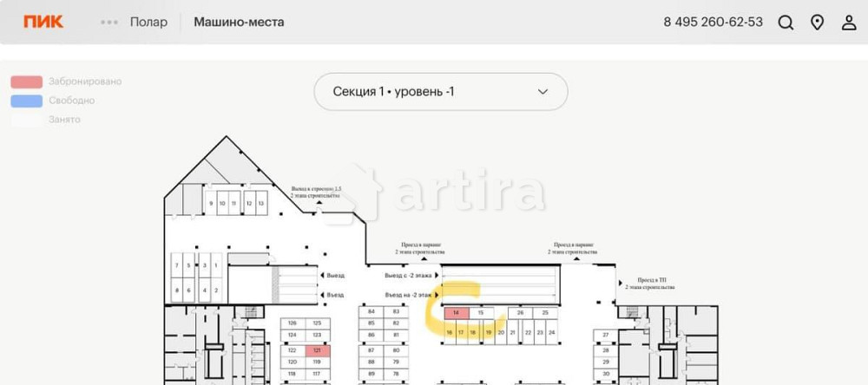Image resolution: width=868 pixels, height=385 pixels.
Task: Select reserved parking spot 14
Action: 457,313
